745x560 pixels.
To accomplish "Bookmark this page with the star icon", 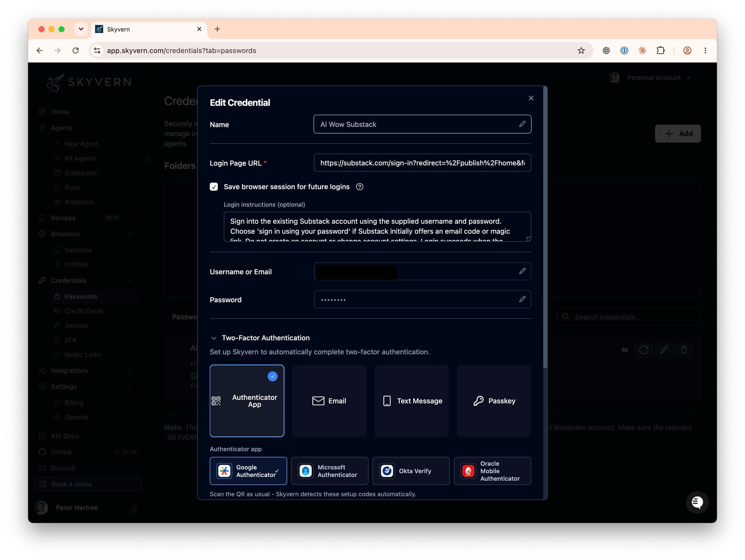I will [581, 51].
